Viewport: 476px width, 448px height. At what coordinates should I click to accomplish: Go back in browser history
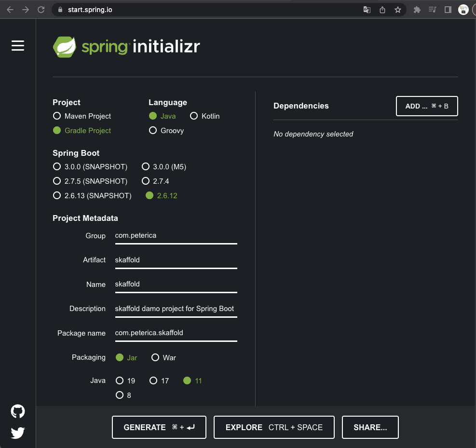coord(10,10)
